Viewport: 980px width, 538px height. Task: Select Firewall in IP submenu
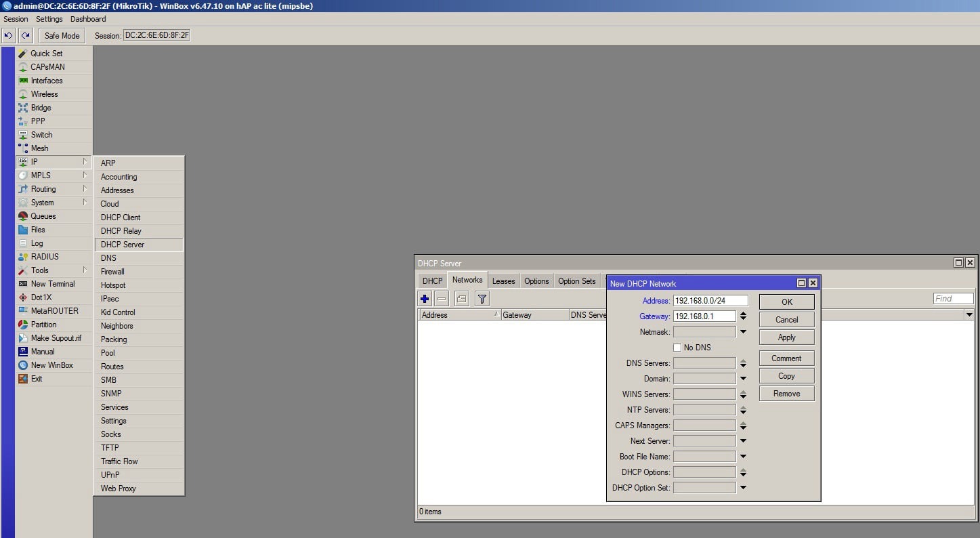(112, 272)
